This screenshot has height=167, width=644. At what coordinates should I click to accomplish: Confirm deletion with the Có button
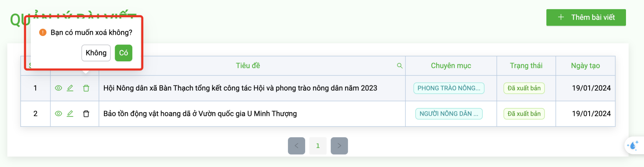point(123,53)
